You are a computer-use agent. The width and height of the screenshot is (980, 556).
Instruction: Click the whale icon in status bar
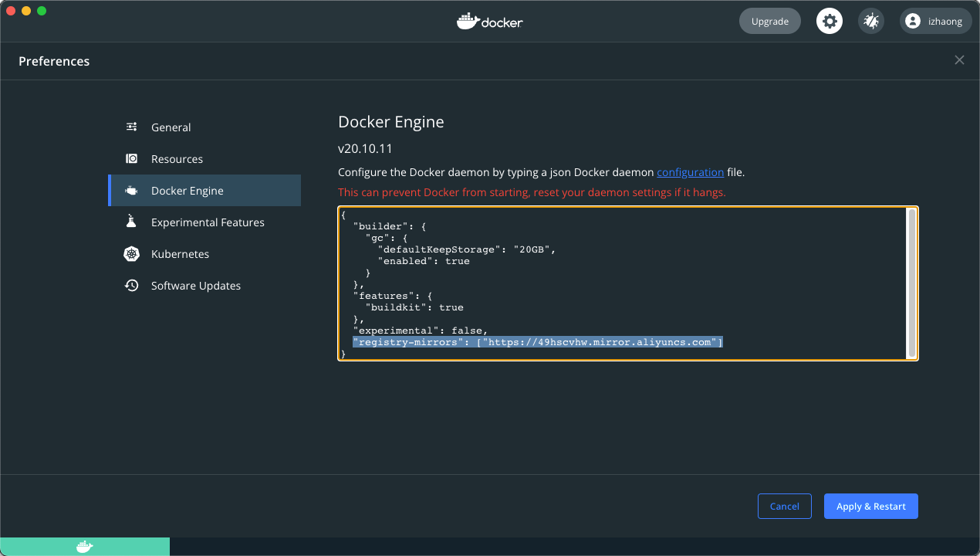point(85,547)
